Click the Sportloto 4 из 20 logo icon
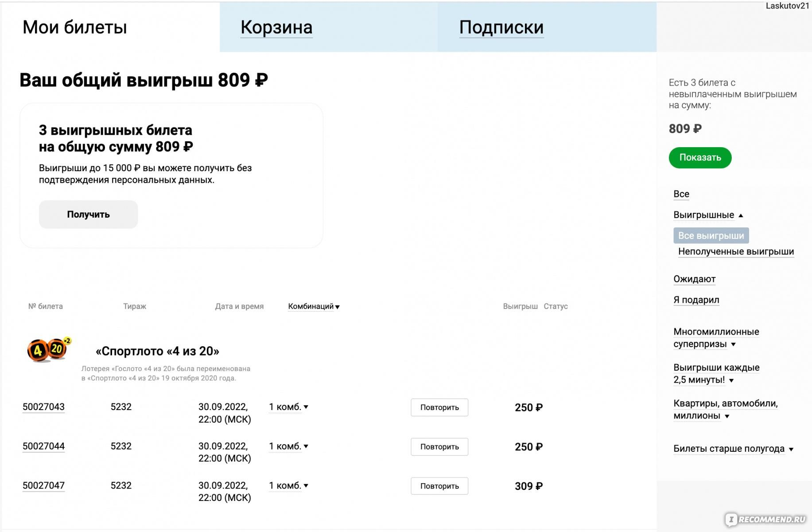Image resolution: width=812 pixels, height=532 pixels. click(49, 350)
